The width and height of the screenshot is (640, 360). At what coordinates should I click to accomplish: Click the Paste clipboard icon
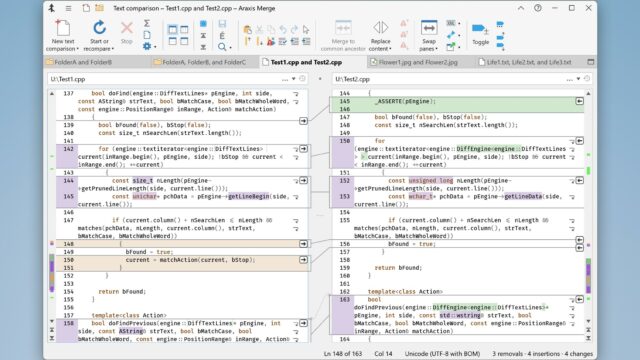247,29
